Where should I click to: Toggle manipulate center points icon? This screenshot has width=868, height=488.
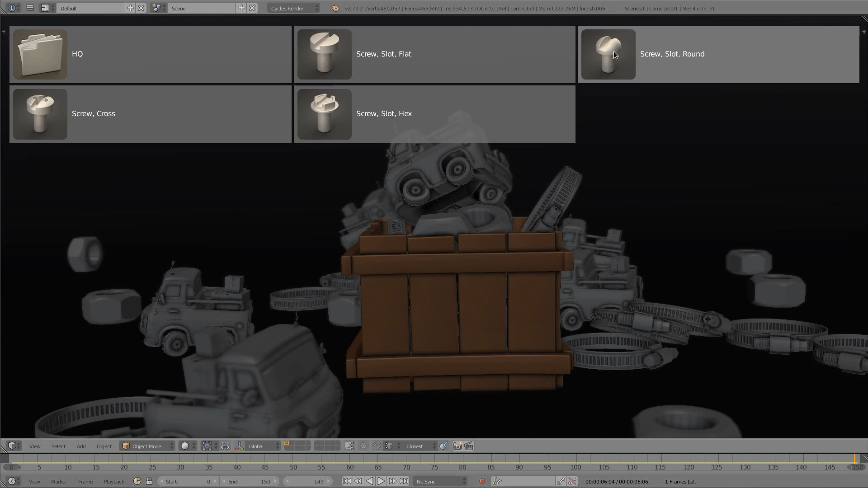[225, 446]
